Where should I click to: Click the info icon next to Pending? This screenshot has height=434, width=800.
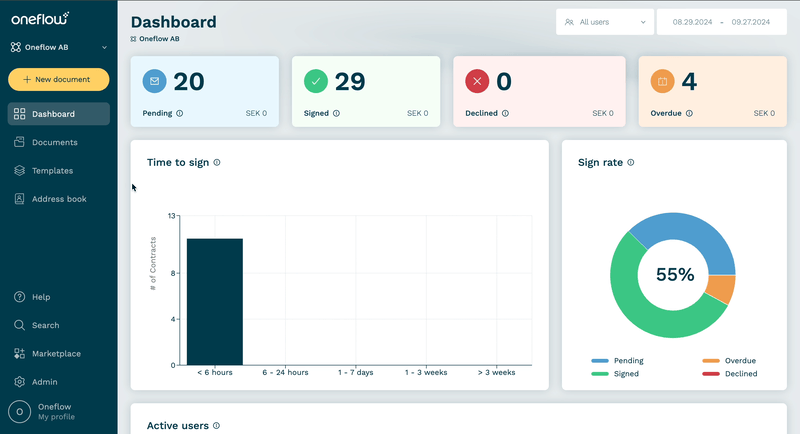(180, 113)
